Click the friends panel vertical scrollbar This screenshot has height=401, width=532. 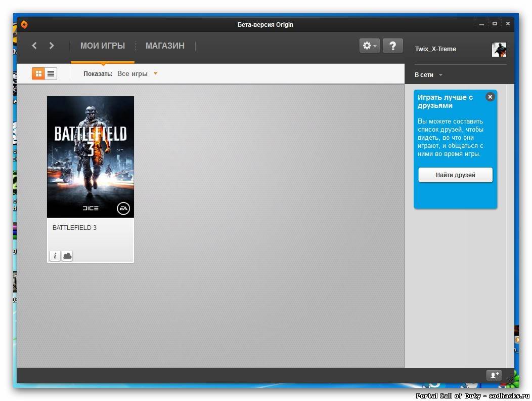click(x=510, y=226)
